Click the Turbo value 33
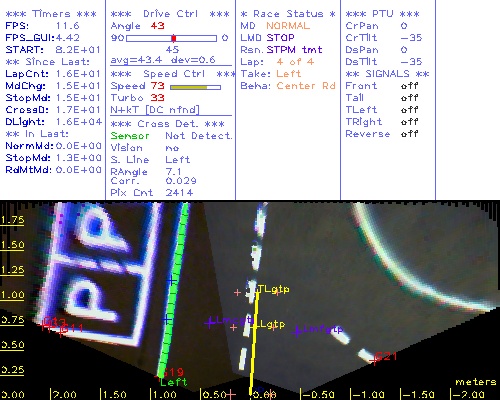 click(x=157, y=98)
